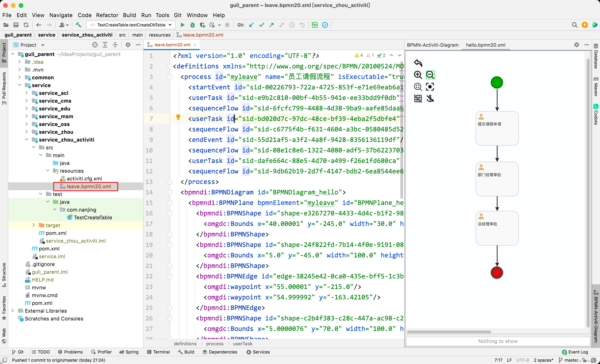600x364 pixels.
Task: Switch to the hello.bpmn20.xml diagram tab
Action: 486,45
